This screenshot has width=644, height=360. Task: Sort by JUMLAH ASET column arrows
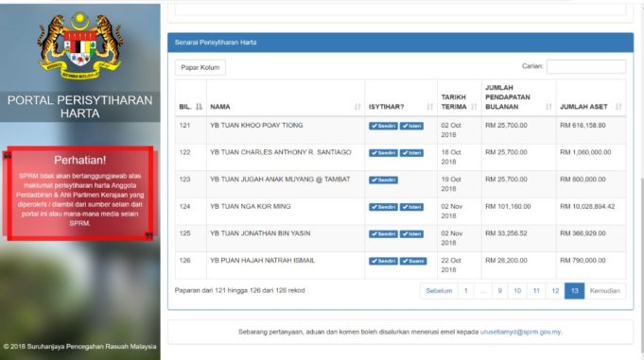[618, 107]
